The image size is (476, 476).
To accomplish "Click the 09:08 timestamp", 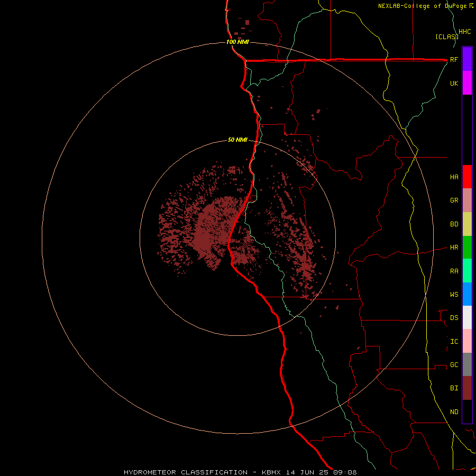I will click(345, 472).
